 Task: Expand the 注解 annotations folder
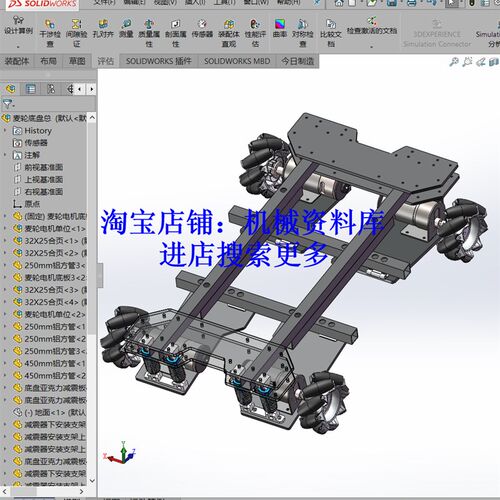(x=5, y=155)
